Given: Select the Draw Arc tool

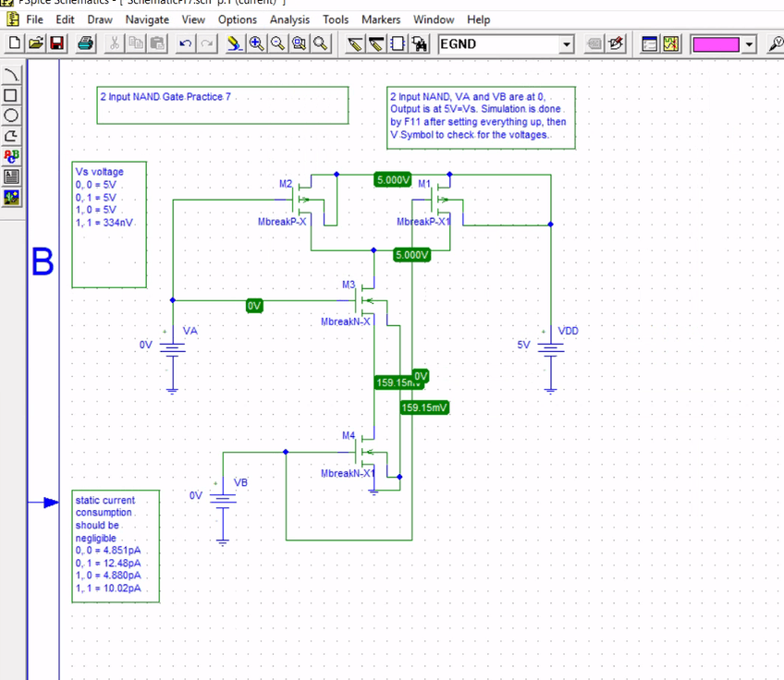Looking at the screenshot, I should click(x=12, y=75).
